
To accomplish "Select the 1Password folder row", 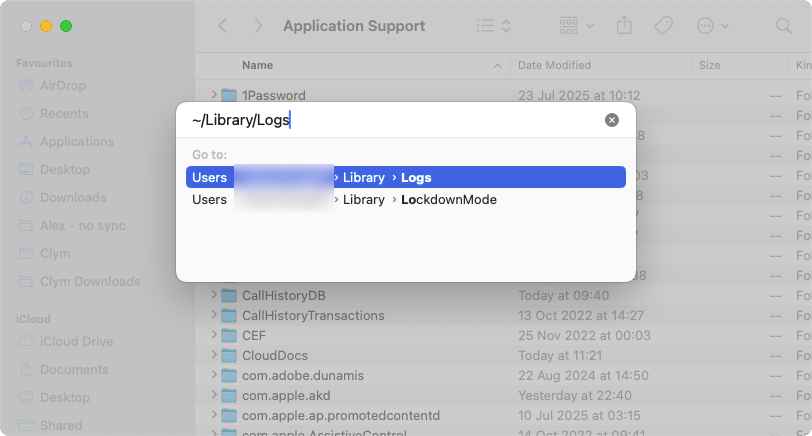I will 503,95.
